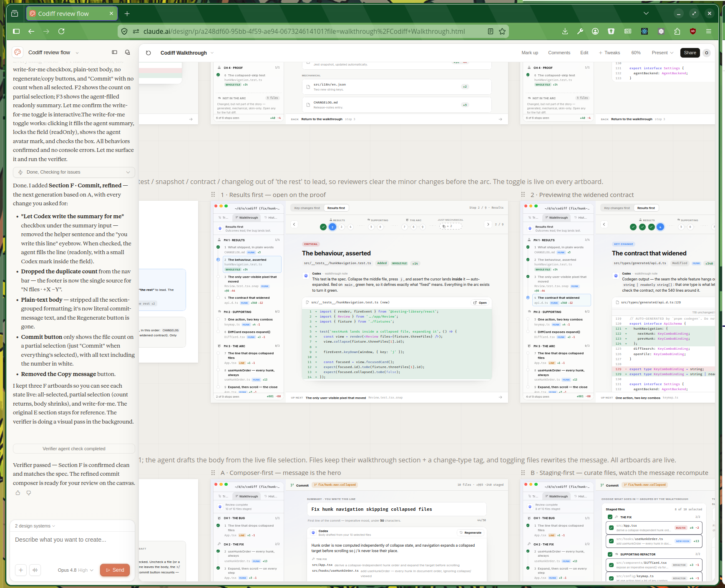Select the Walkthrough tab in artboard 1
725x588 pixels.
coord(247,217)
